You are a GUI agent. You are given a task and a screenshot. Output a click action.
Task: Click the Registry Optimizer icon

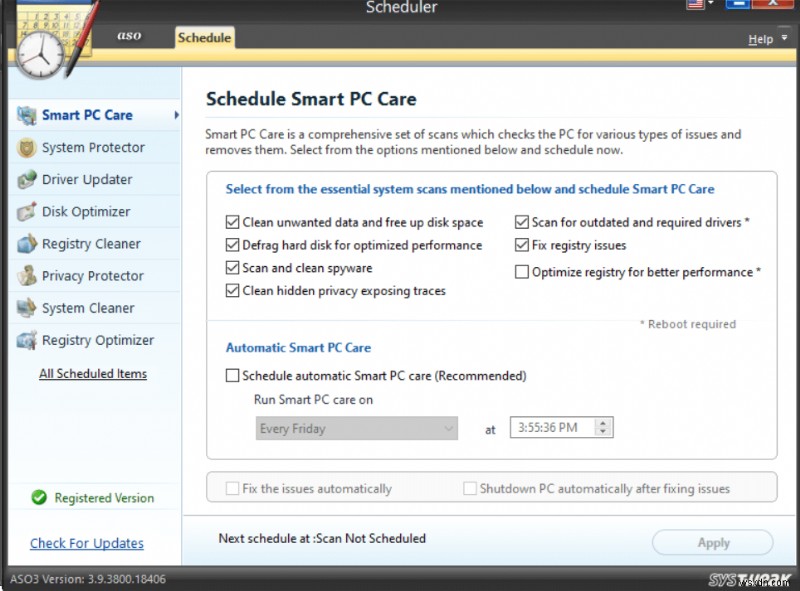[27, 340]
